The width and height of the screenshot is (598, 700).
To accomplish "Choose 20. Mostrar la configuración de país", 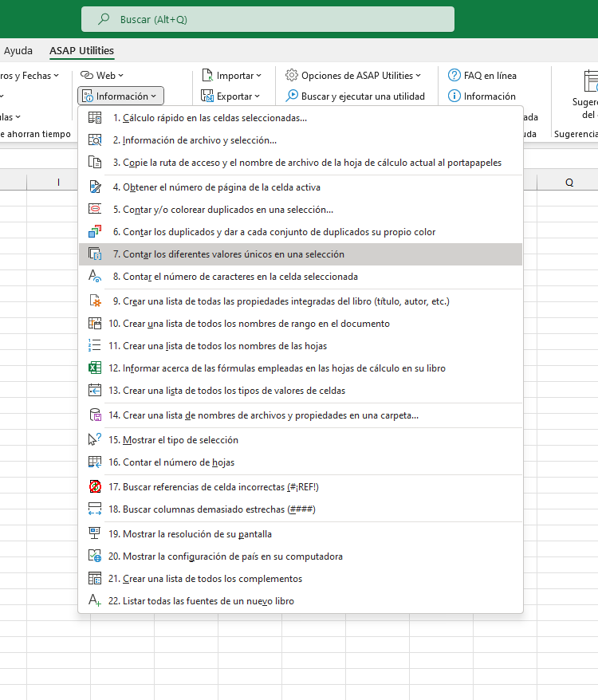I will (x=300, y=556).
